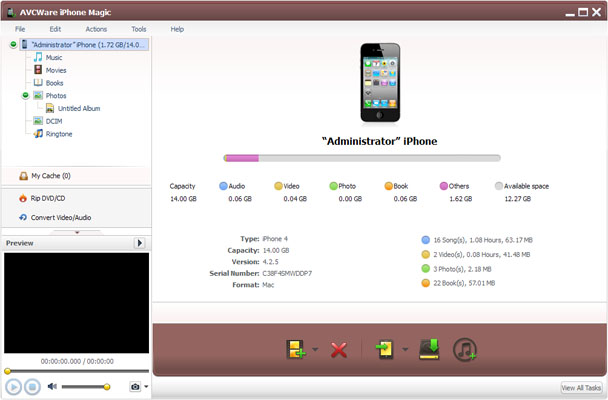Click the "16 Song(s), 1.08 Hours" summary text
Image resolution: width=608 pixels, height=400 pixels.
tap(483, 240)
